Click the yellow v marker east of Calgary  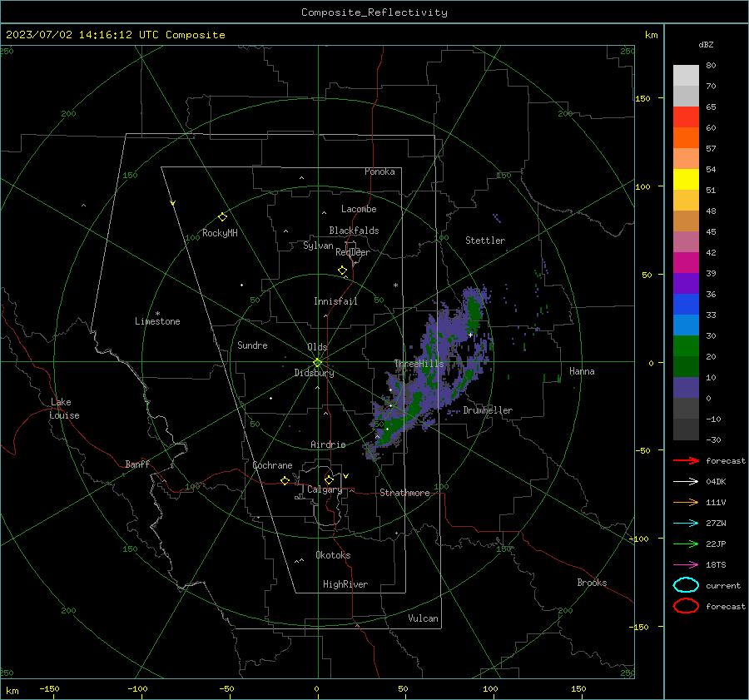[x=346, y=476]
